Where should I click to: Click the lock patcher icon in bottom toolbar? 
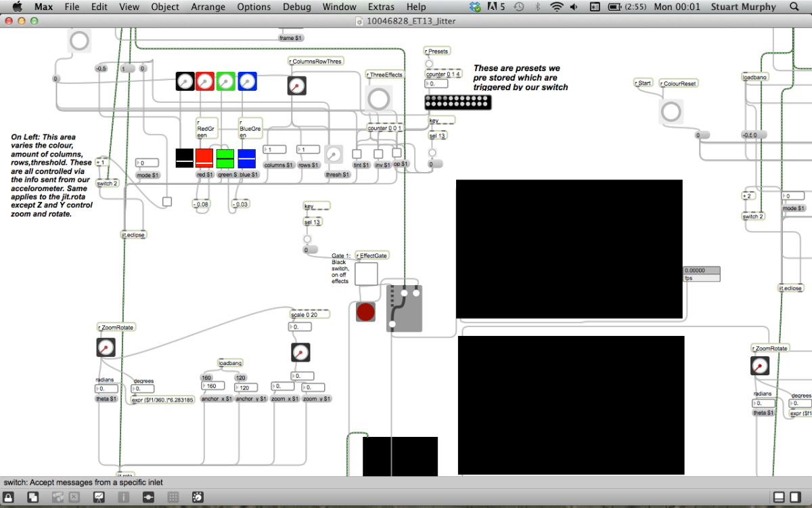[9, 497]
